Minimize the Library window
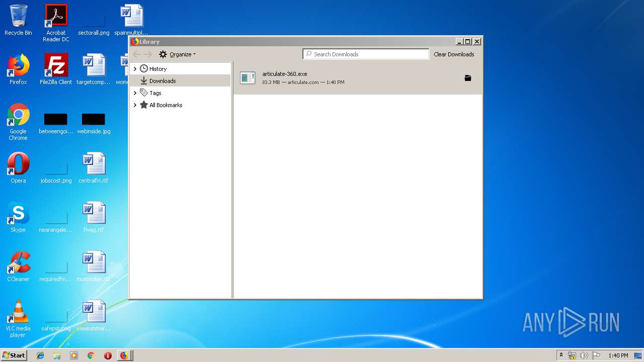 [x=459, y=42]
